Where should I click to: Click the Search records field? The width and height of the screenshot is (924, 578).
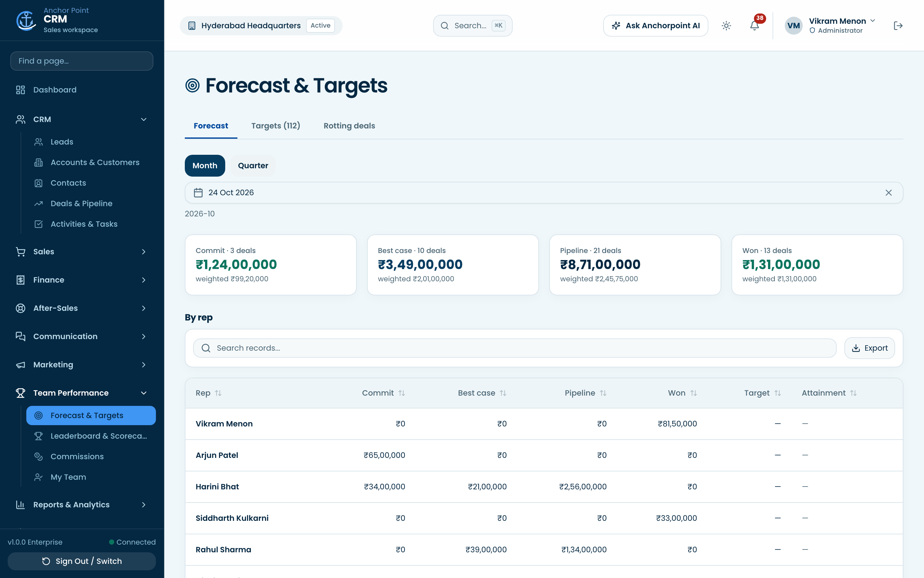pos(515,348)
